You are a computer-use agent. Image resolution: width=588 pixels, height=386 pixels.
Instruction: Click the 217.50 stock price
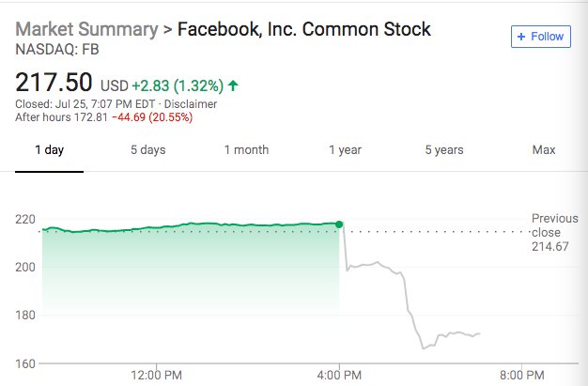click(54, 84)
